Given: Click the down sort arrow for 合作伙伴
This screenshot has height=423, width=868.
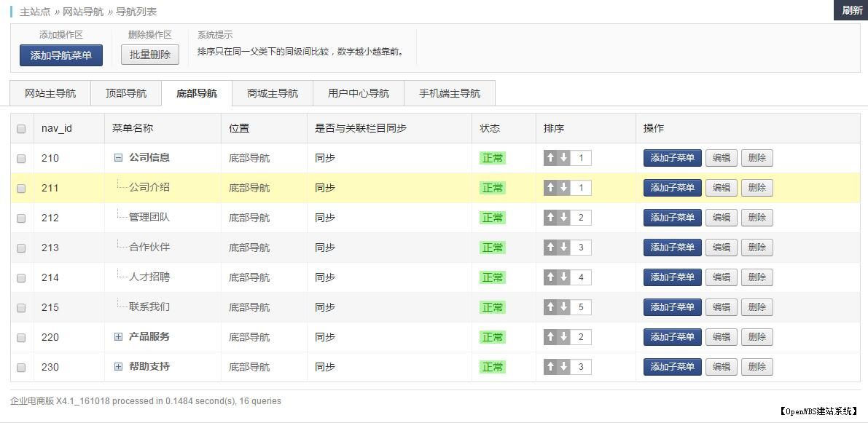Looking at the screenshot, I should [562, 247].
